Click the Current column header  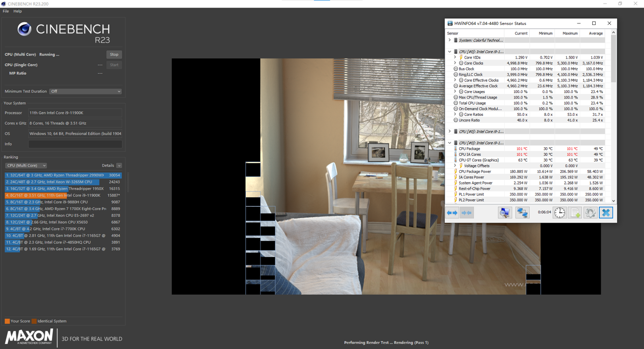(x=517, y=33)
